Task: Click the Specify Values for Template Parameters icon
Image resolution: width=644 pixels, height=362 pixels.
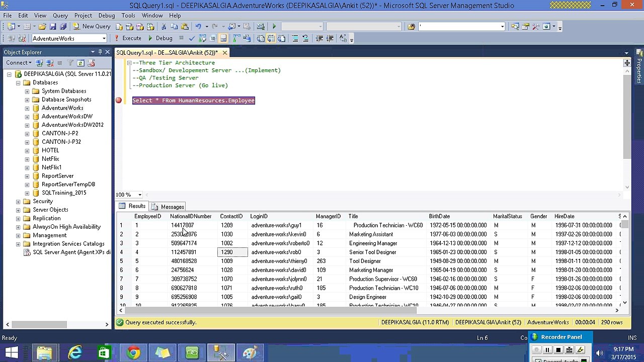Action: pyautogui.click(x=343, y=38)
